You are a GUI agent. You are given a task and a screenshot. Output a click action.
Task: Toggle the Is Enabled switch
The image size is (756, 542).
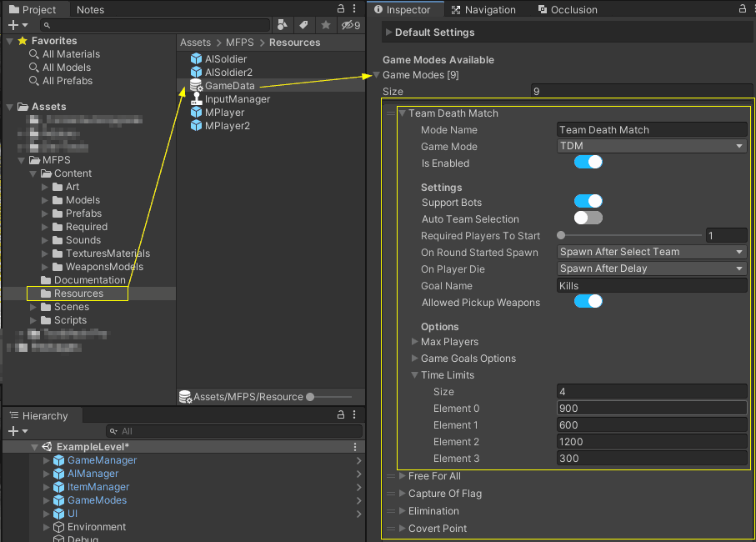click(x=588, y=163)
